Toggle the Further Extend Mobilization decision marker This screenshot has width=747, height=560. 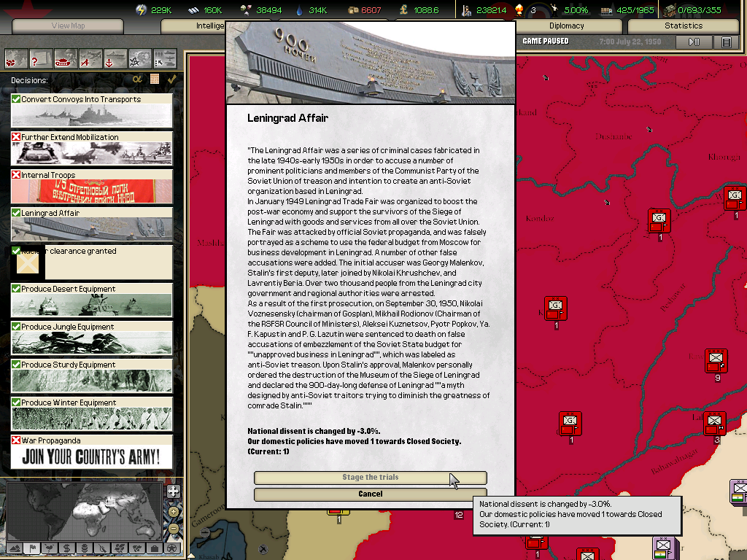(x=16, y=137)
